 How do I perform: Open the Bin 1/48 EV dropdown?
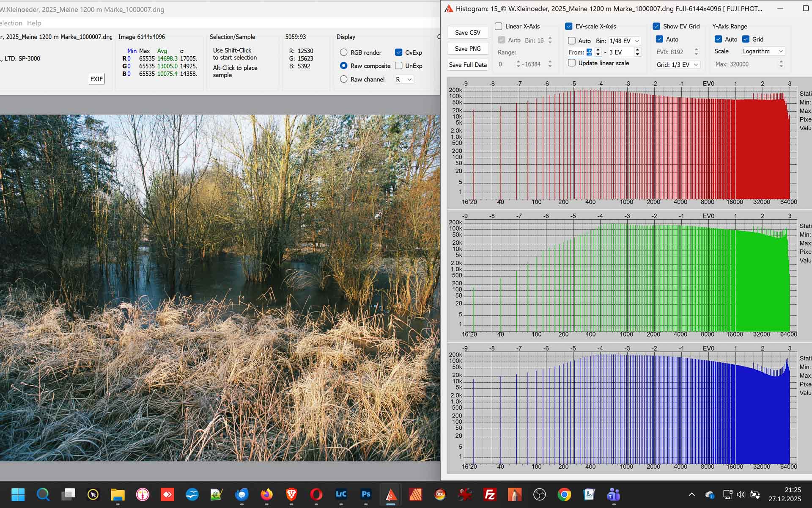[624, 41]
